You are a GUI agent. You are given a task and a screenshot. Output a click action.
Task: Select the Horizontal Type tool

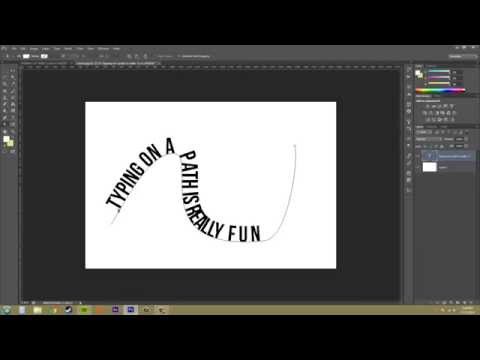pyautogui.click(x=12, y=117)
